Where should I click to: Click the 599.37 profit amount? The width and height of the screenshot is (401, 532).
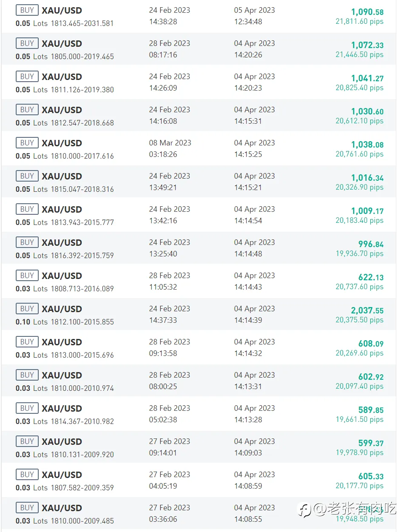click(x=371, y=444)
